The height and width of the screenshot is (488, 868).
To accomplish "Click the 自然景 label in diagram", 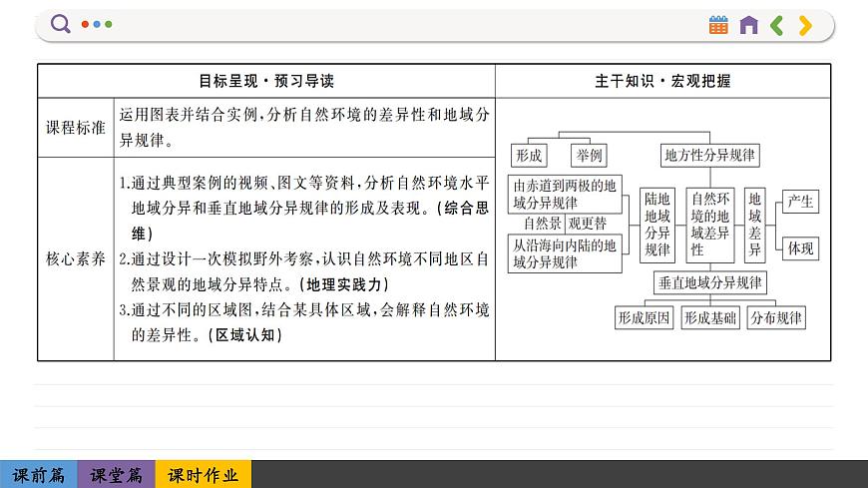I will click(542, 224).
